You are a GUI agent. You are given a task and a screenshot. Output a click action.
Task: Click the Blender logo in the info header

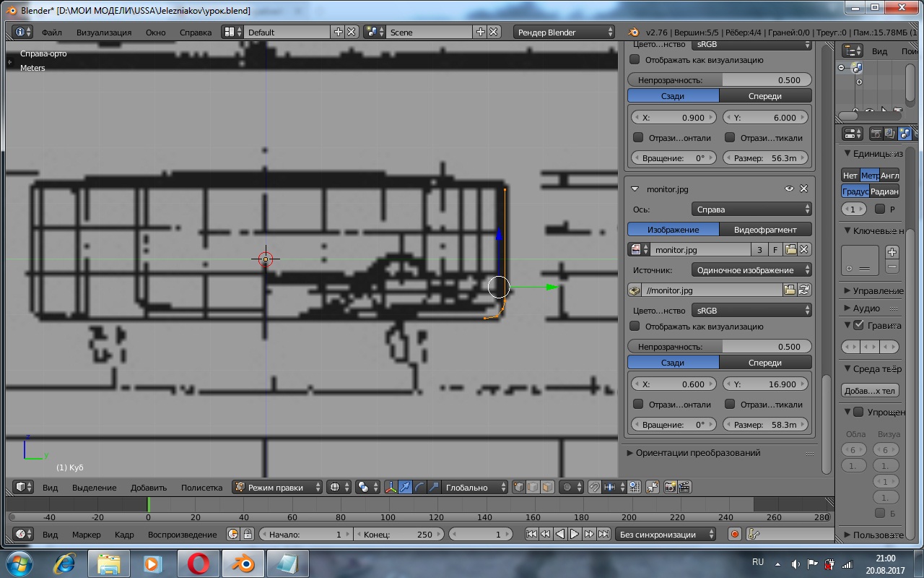point(633,32)
